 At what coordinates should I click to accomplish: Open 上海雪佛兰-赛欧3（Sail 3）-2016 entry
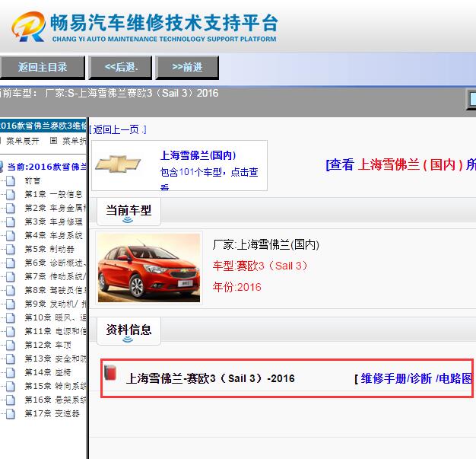coord(211,379)
